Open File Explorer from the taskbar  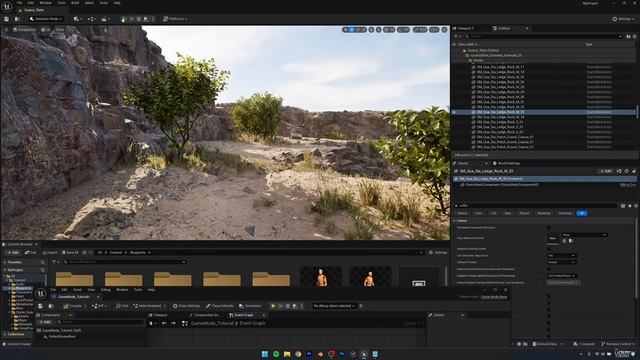287,354
